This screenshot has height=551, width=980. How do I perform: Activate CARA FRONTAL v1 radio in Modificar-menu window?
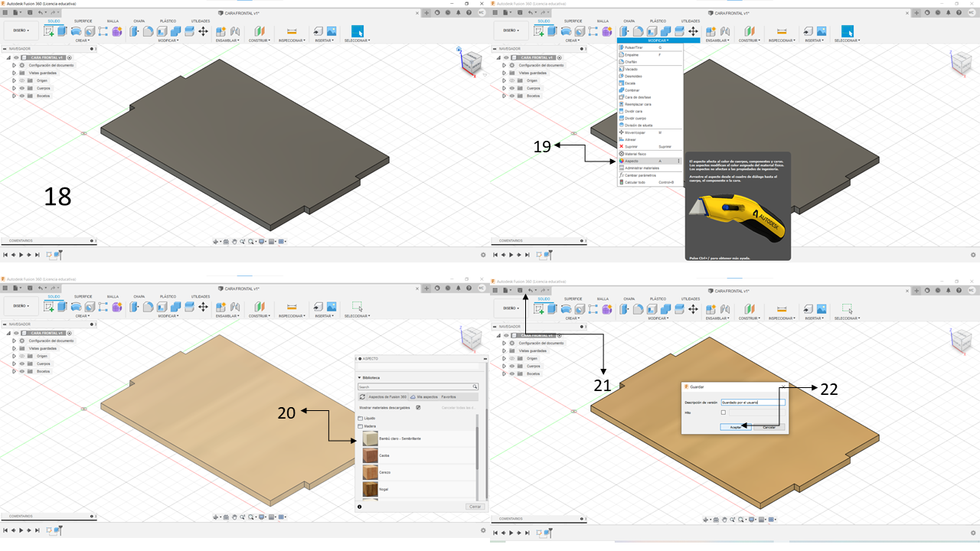[559, 57]
